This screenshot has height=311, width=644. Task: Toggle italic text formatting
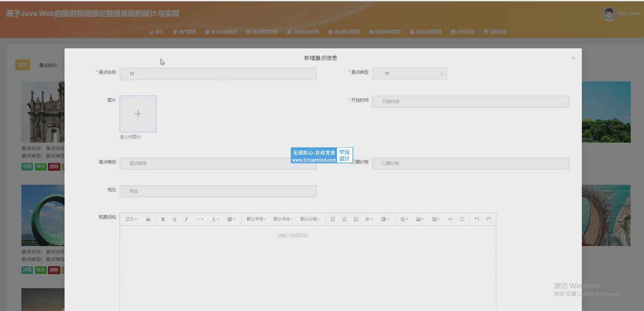tap(186, 219)
